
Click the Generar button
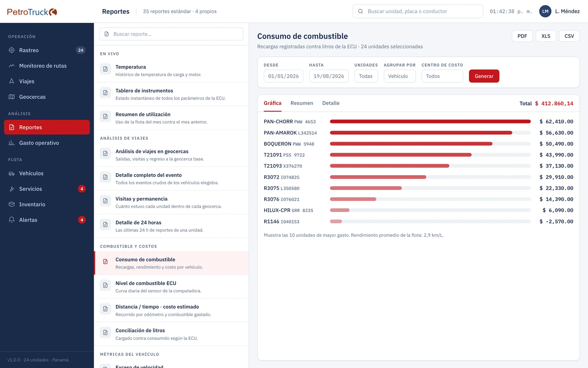(484, 76)
